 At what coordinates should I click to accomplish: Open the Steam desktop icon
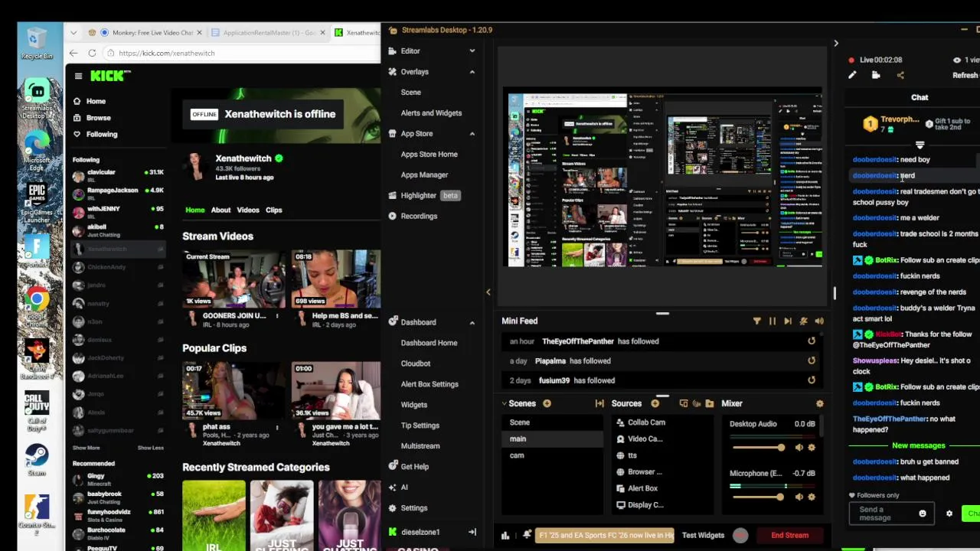pyautogui.click(x=36, y=459)
